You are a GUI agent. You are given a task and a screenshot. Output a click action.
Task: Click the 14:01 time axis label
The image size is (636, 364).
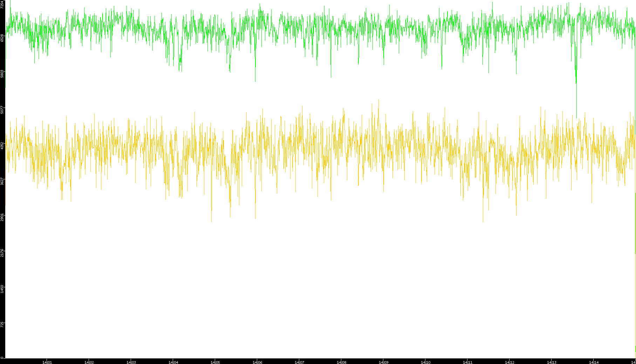coord(47,362)
